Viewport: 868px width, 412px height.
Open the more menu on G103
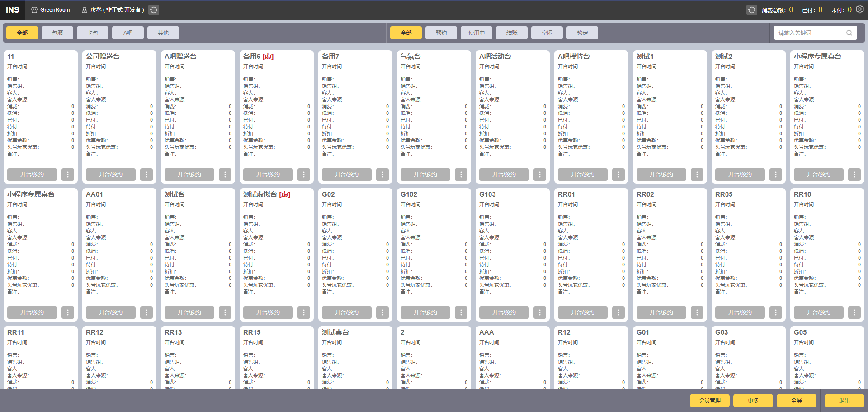pyautogui.click(x=540, y=313)
